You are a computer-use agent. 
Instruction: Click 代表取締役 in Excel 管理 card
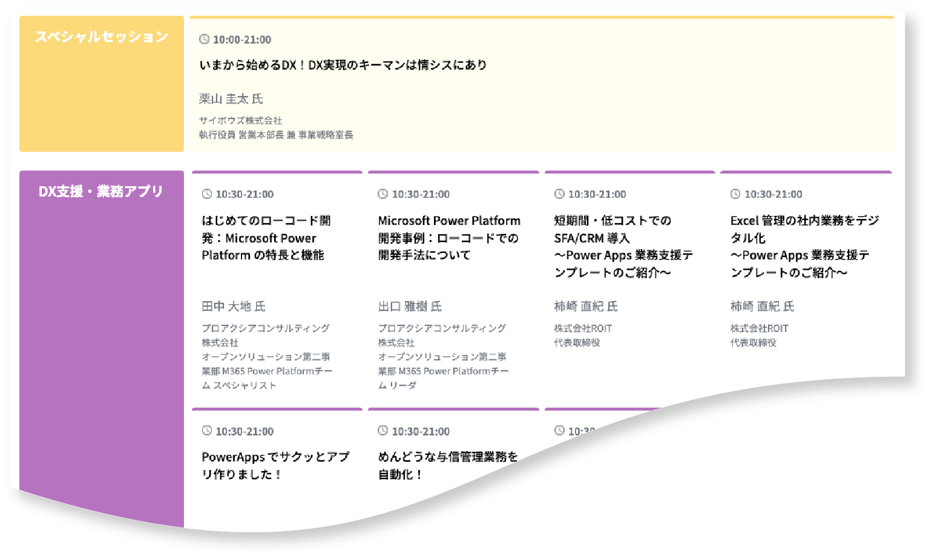(753, 343)
